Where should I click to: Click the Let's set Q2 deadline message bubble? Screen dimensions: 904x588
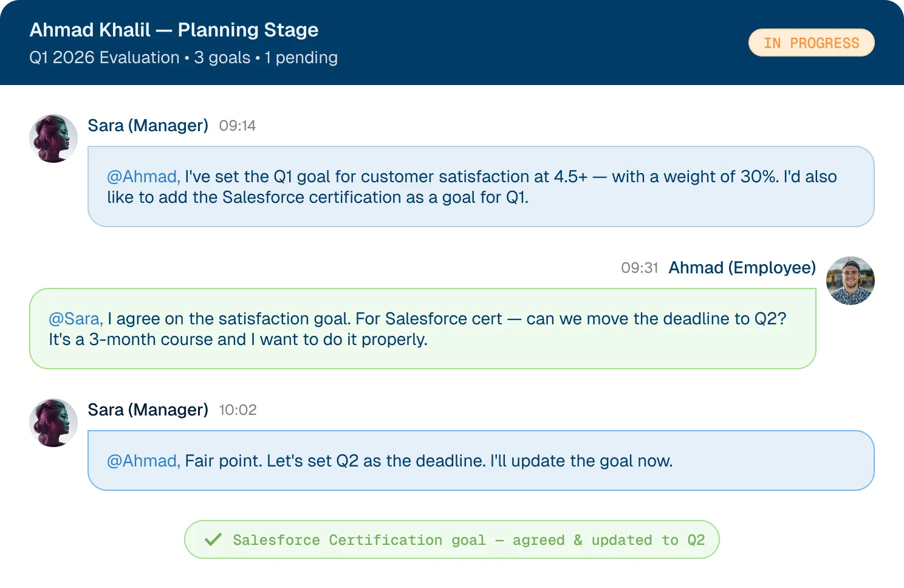pyautogui.click(x=481, y=460)
